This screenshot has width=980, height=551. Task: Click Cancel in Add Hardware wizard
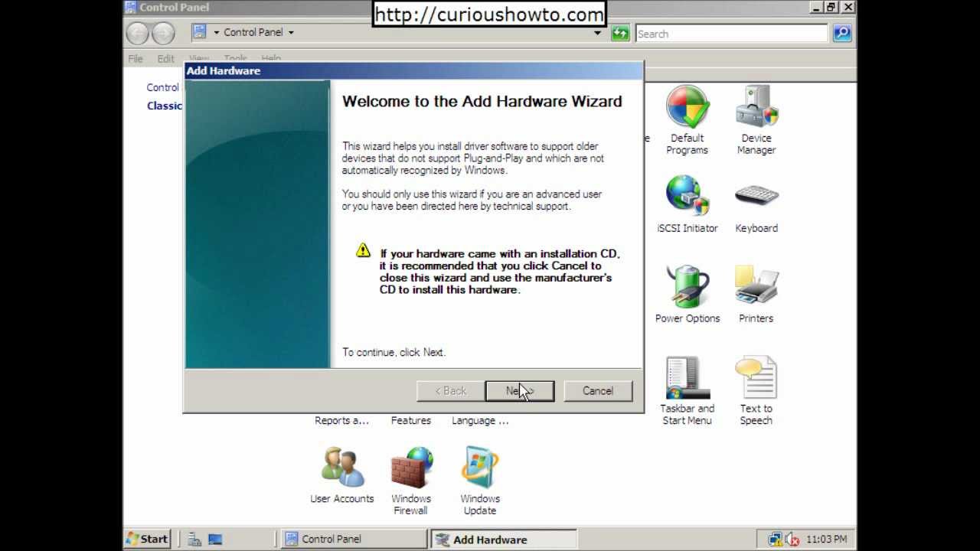coord(598,391)
